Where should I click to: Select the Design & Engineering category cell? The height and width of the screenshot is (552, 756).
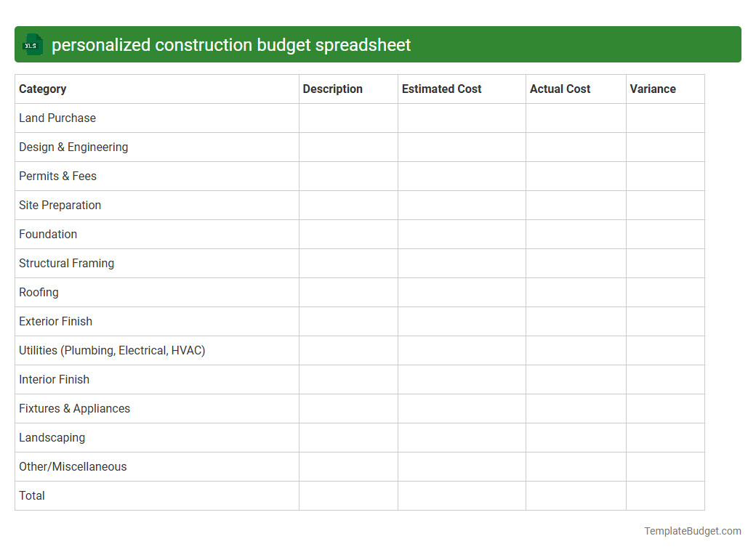(x=73, y=147)
